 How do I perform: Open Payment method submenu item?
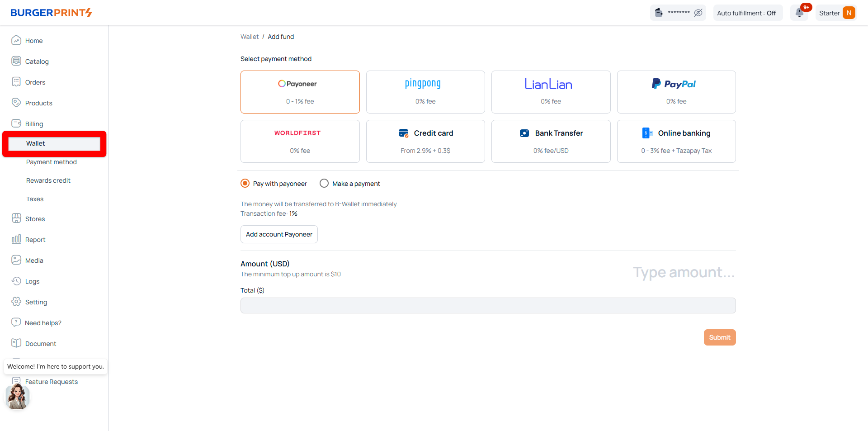click(52, 162)
